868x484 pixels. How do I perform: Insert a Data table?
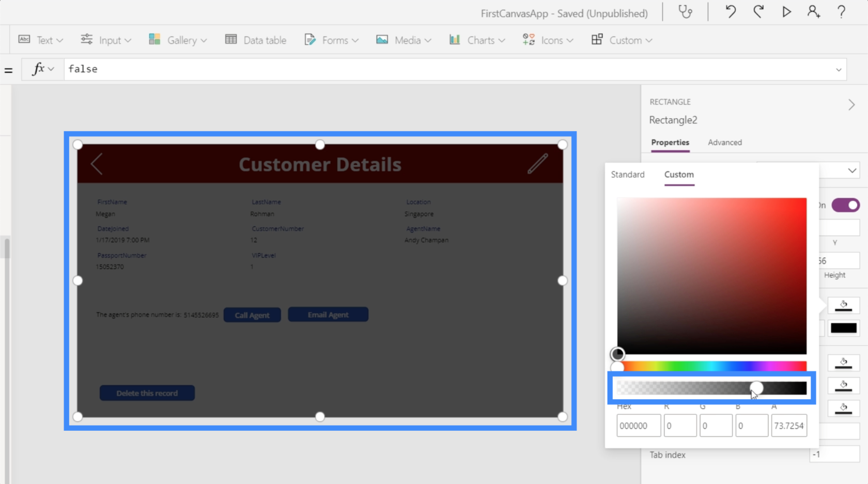click(256, 40)
